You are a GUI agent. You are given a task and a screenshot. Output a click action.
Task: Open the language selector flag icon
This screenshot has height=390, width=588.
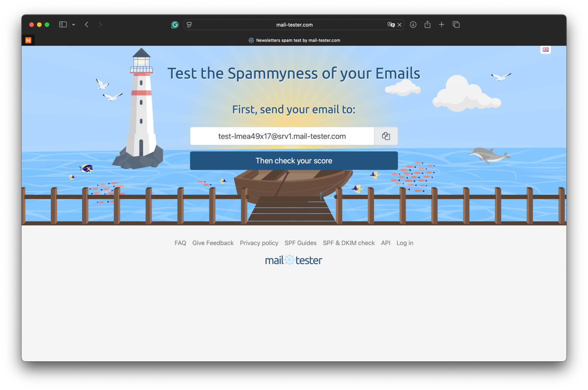545,50
